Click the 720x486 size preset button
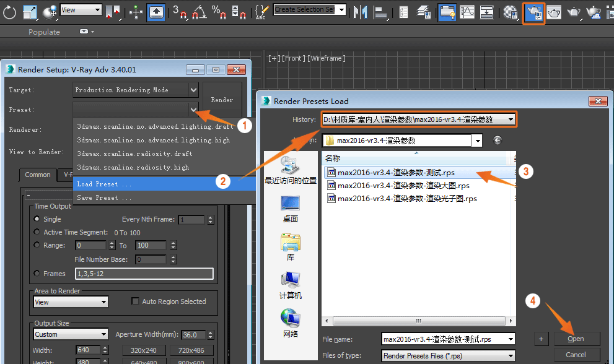Viewport: 614px width, 364px height. (191, 350)
